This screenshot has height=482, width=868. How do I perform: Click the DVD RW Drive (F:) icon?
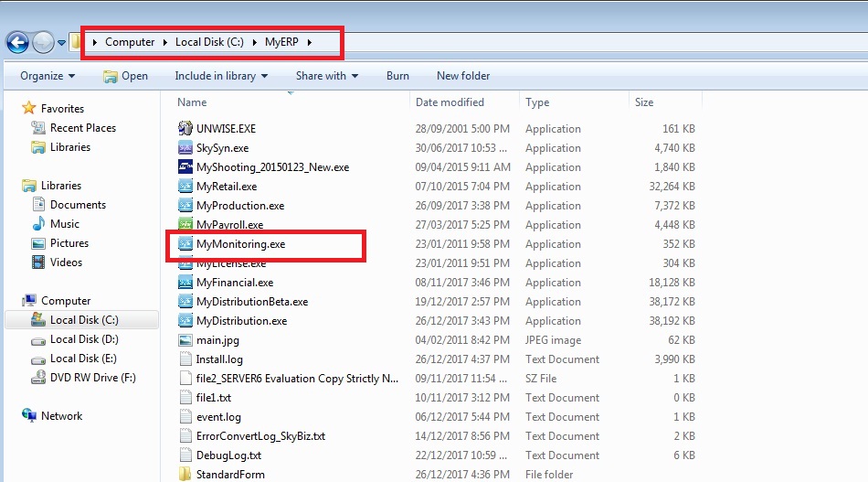tap(38, 378)
